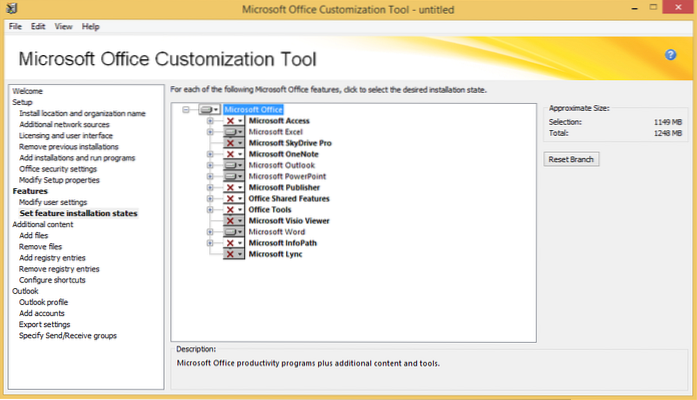This screenshot has height=400, width=697.
Task: Open the Microsoft Access install state icon
Action: pos(233,121)
